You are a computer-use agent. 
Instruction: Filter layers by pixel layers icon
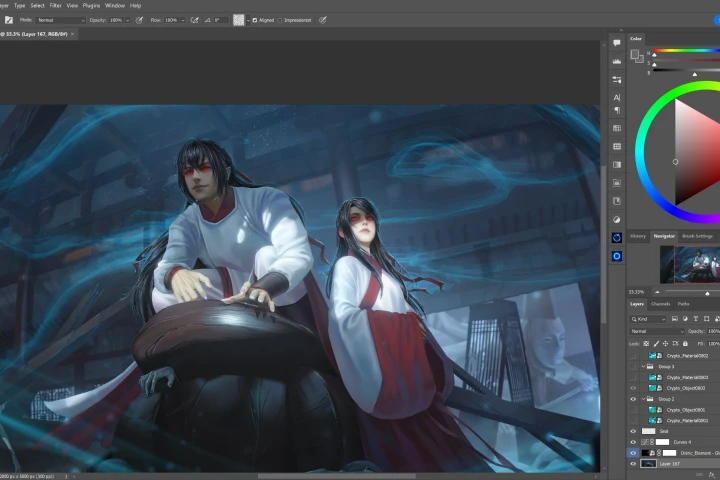click(x=675, y=319)
